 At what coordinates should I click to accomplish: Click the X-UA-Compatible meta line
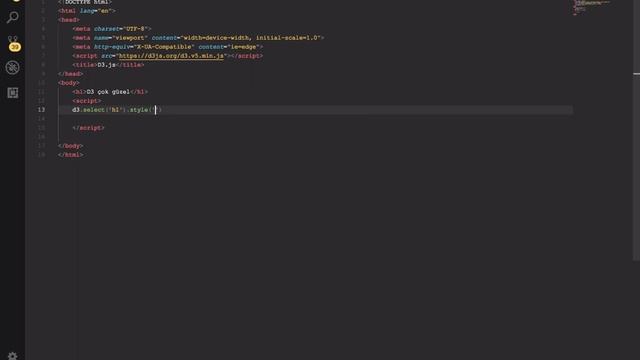pos(167,47)
